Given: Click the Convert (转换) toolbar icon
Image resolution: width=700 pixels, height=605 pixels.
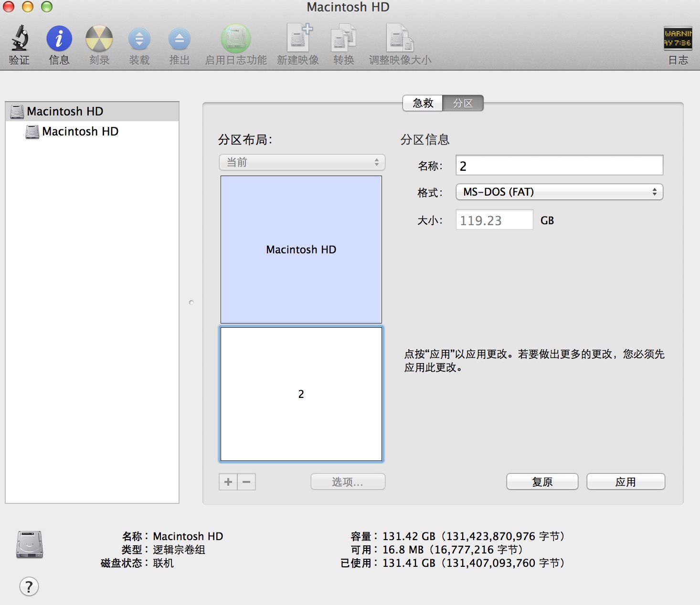Looking at the screenshot, I should 343,39.
